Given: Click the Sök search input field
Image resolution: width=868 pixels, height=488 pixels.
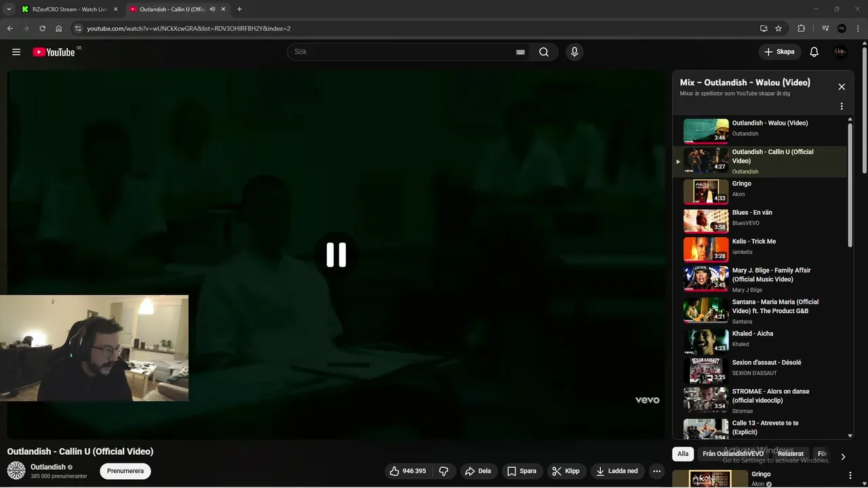Looking at the screenshot, I should click(403, 52).
